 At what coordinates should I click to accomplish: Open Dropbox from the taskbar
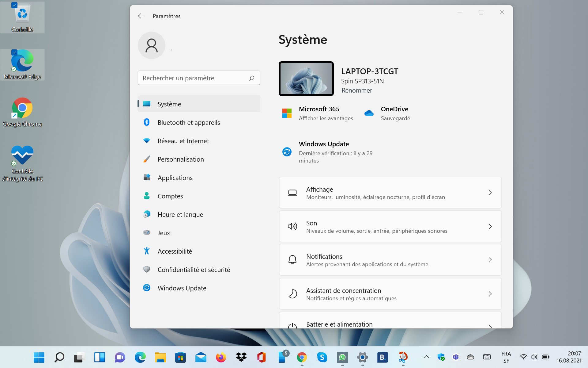[241, 357]
